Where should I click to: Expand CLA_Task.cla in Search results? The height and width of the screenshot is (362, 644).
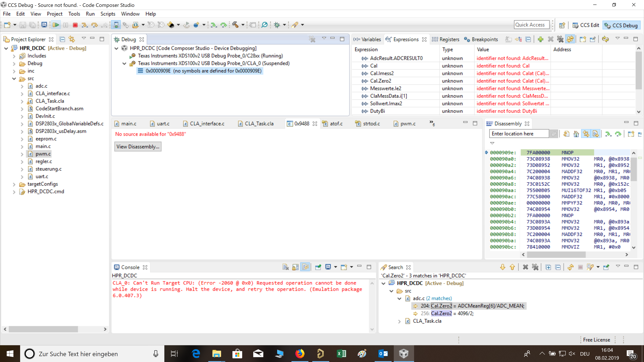coord(399,321)
